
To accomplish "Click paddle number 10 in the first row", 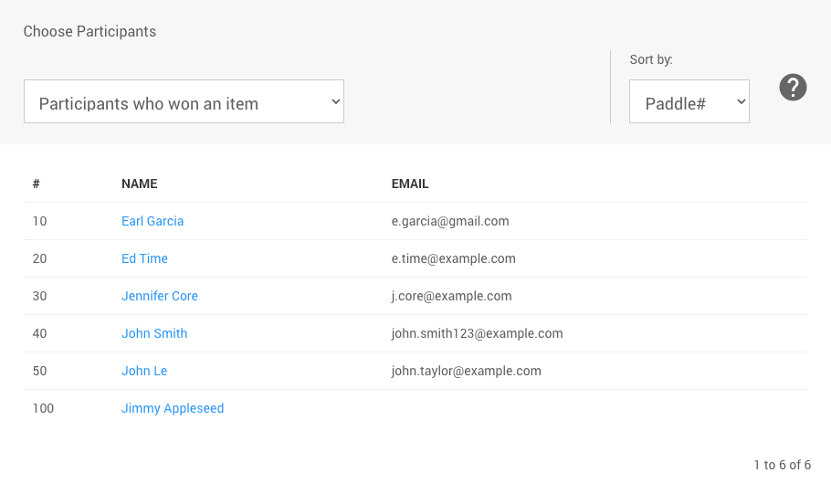I will pyautogui.click(x=39, y=221).
